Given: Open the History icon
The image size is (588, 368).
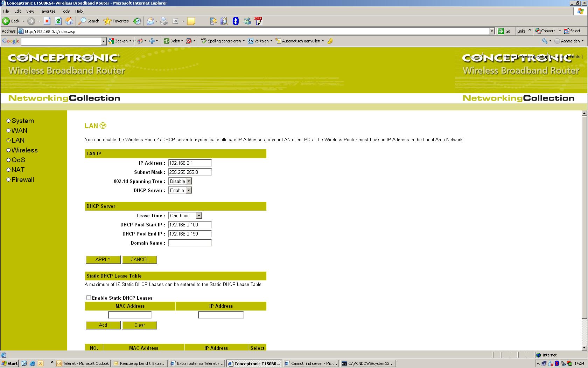Looking at the screenshot, I should pyautogui.click(x=137, y=21).
